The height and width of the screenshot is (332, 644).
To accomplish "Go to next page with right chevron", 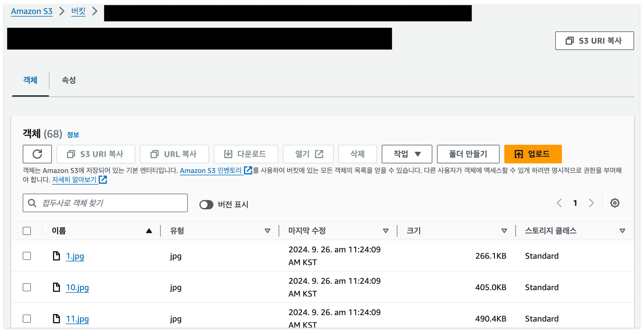I will pyautogui.click(x=591, y=203).
